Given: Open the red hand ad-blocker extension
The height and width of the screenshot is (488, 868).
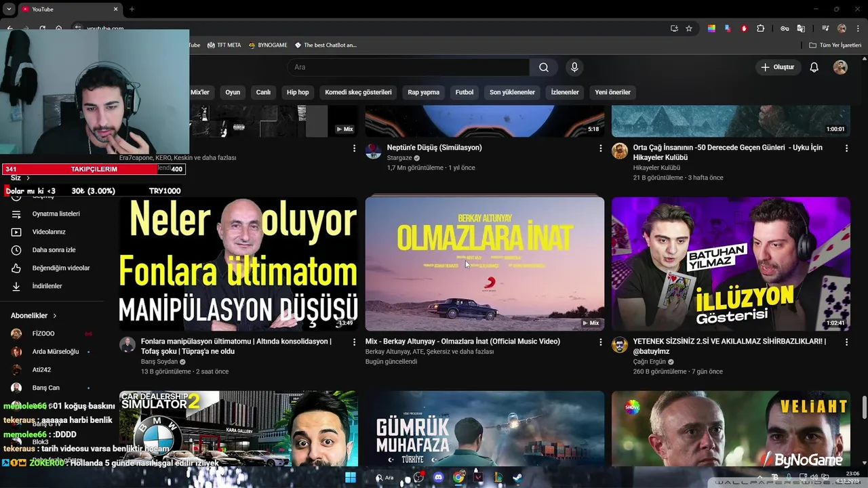Looking at the screenshot, I should point(744,28).
